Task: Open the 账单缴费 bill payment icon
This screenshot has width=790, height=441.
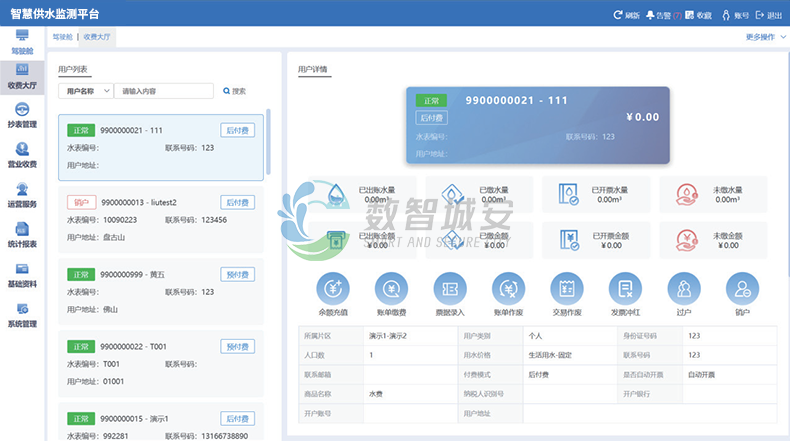Action: click(x=392, y=288)
